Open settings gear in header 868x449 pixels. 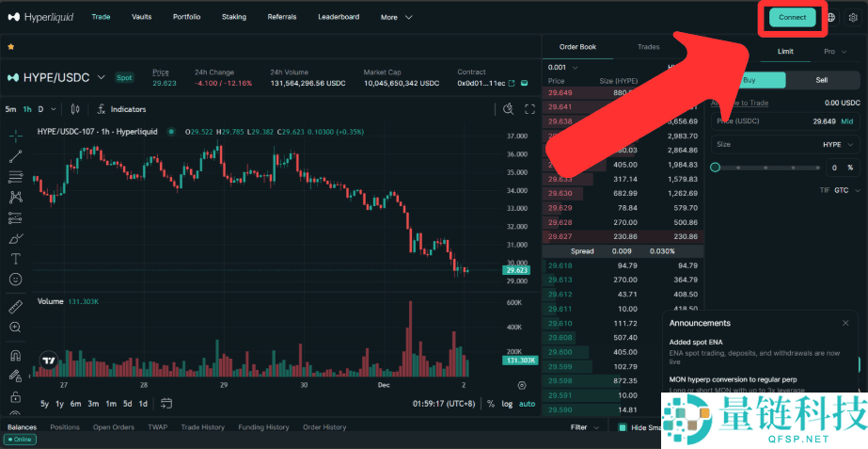pos(853,17)
